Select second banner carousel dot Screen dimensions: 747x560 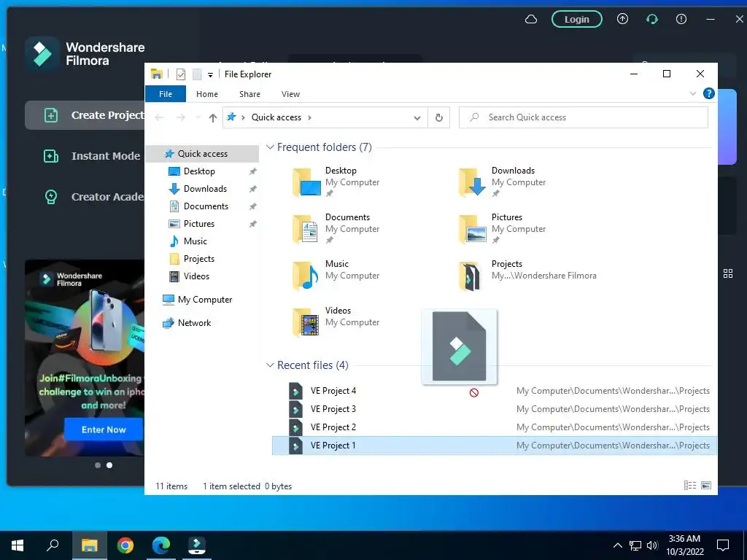pyautogui.click(x=109, y=465)
